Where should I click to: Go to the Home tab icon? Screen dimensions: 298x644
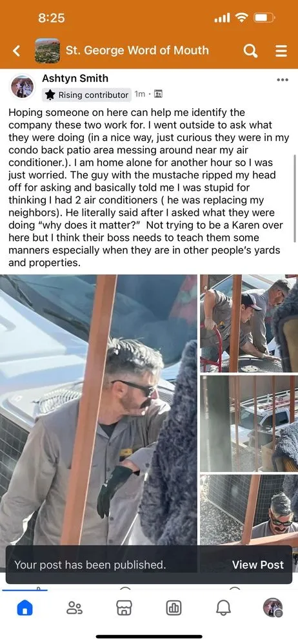click(25, 607)
